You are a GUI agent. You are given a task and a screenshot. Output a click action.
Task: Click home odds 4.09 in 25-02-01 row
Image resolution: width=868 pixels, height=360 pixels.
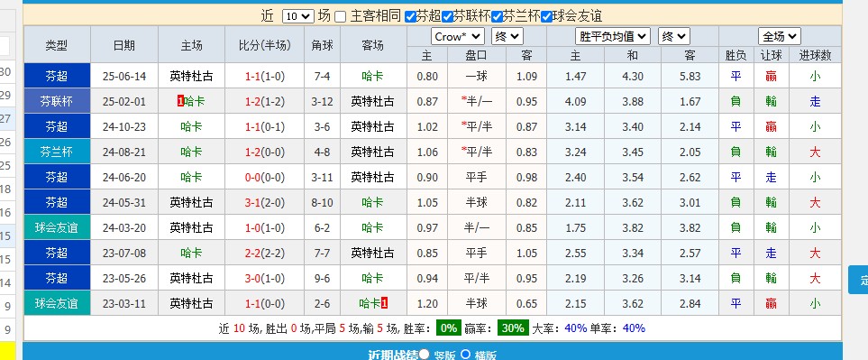click(x=576, y=102)
